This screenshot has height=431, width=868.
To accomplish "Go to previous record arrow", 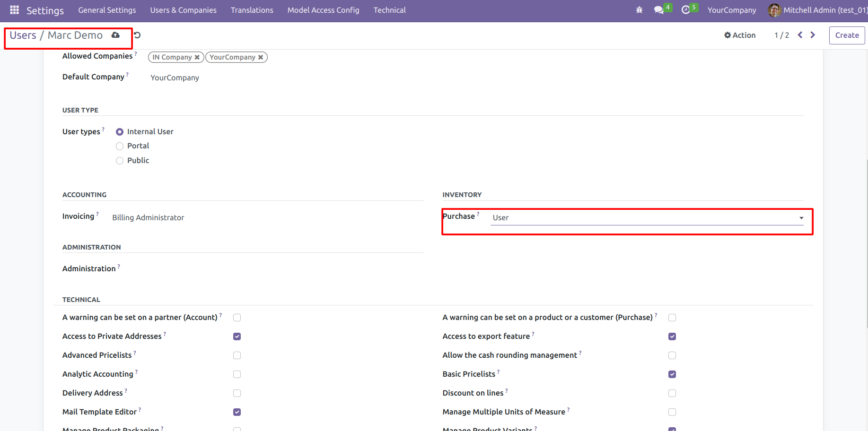I will click(x=800, y=35).
